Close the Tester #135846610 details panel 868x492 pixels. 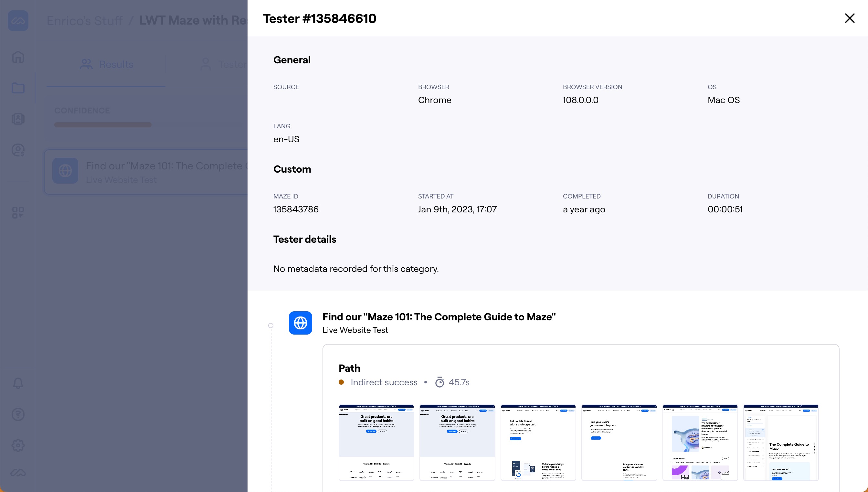pos(850,18)
